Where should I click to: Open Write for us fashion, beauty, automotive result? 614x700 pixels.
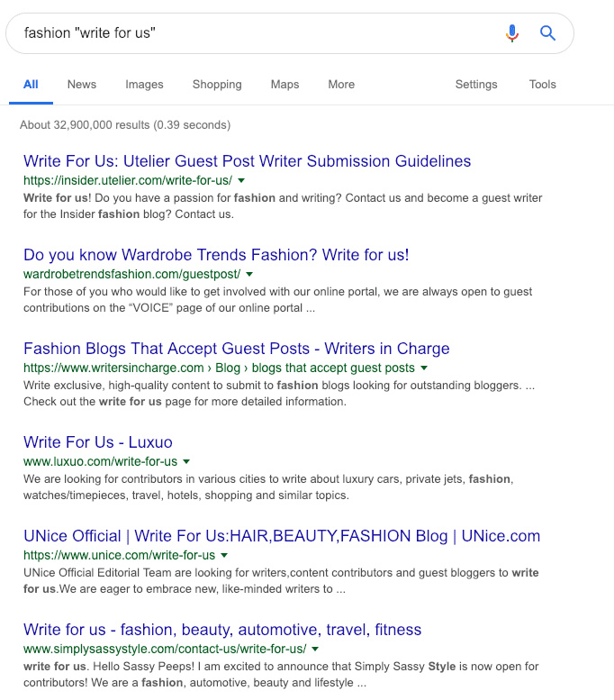click(222, 630)
